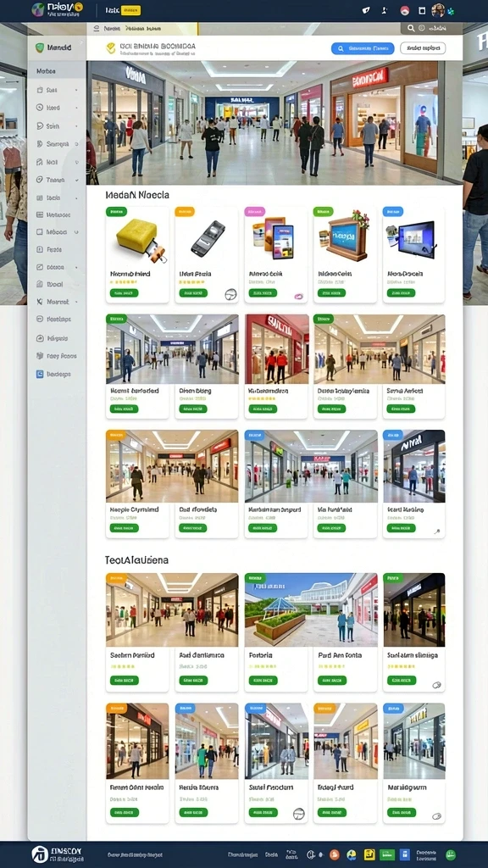Open the user avatar in the top bar
This screenshot has height=868, width=488.
click(x=438, y=10)
